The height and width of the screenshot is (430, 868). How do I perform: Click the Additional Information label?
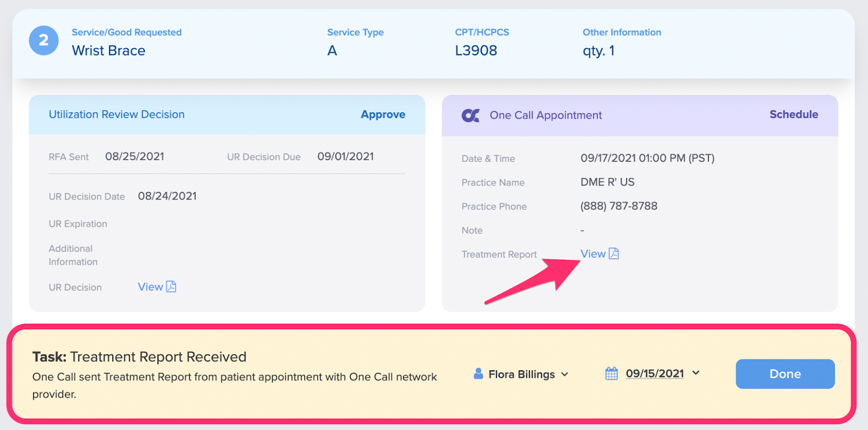click(x=73, y=255)
